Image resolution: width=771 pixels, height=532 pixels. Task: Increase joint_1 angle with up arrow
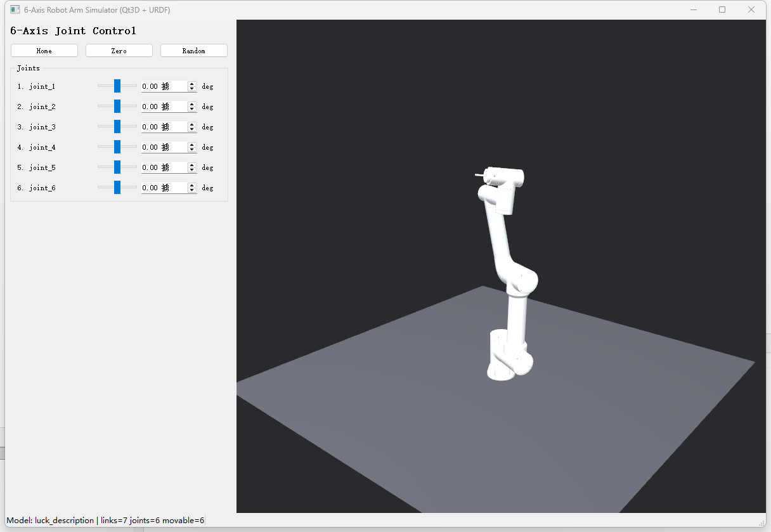click(192, 84)
